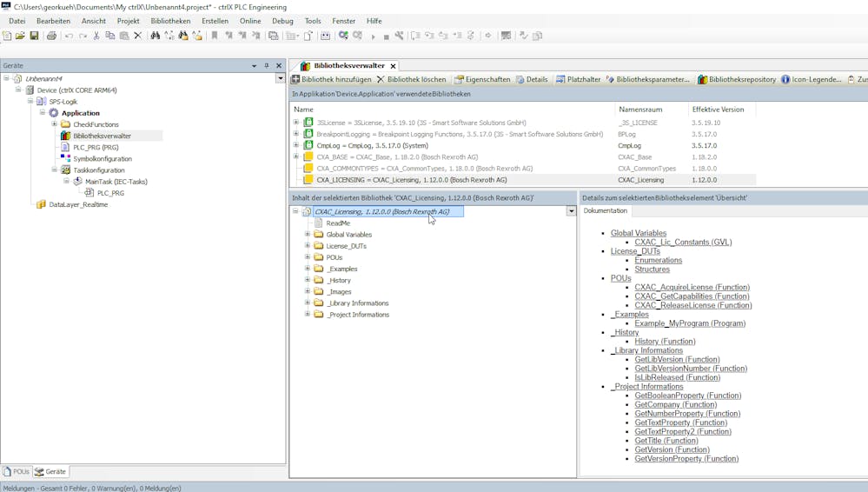Switch to the POUs tab at bottom

tap(17, 471)
